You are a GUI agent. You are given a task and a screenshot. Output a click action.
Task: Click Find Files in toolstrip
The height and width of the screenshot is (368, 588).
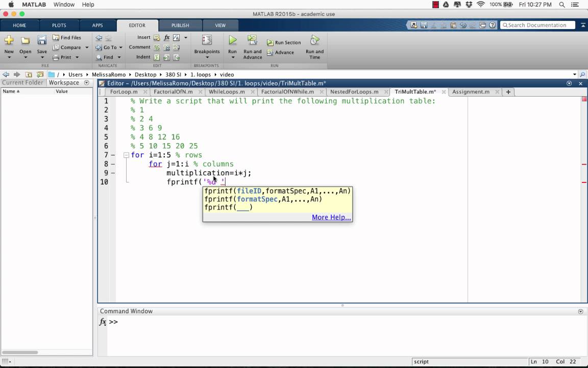(67, 37)
